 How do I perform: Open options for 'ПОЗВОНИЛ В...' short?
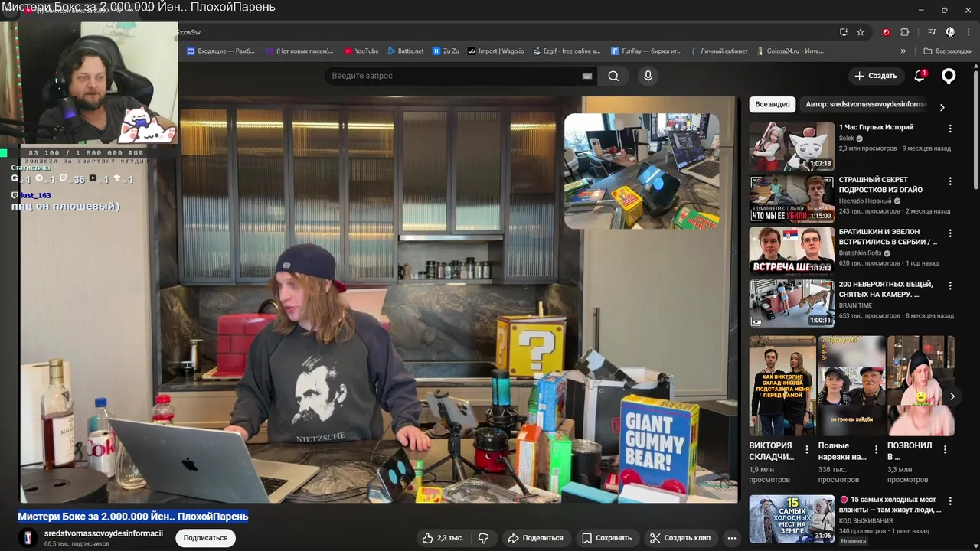944,450
